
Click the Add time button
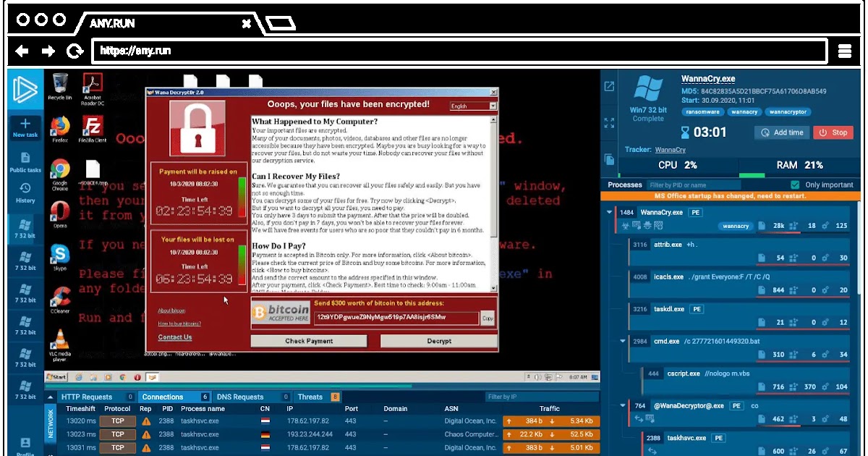point(782,132)
